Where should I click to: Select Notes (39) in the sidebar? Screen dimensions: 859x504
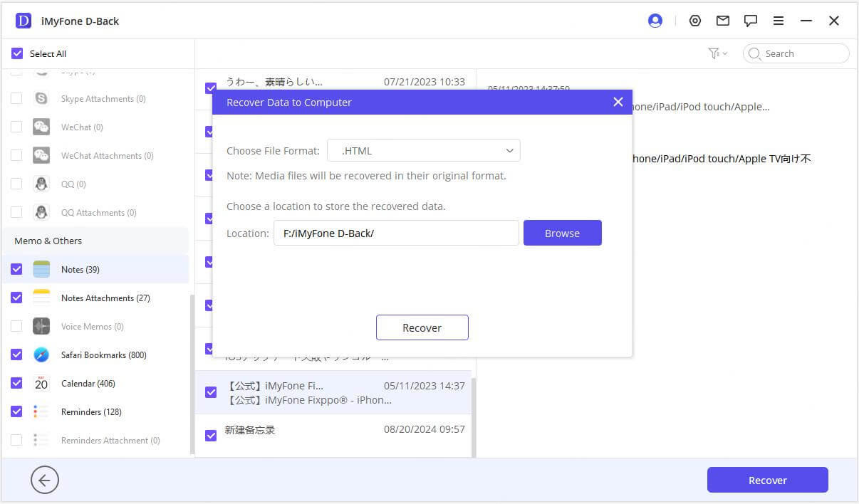click(95, 269)
